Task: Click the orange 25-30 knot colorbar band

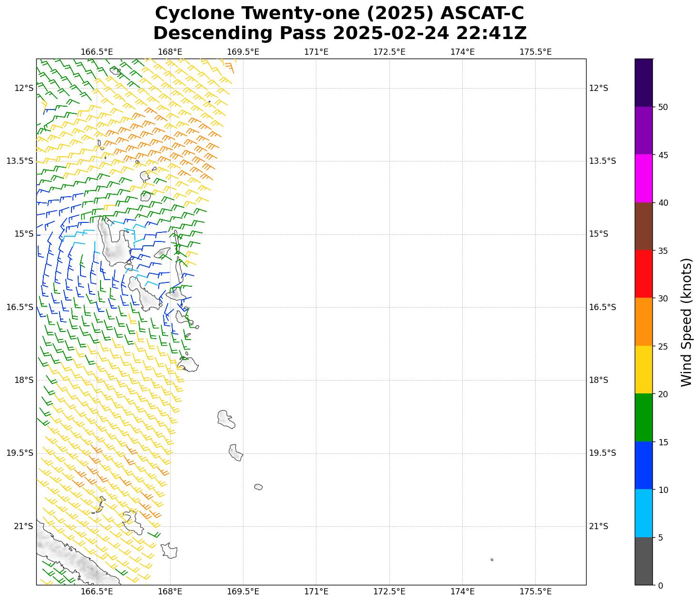Action: click(x=643, y=321)
